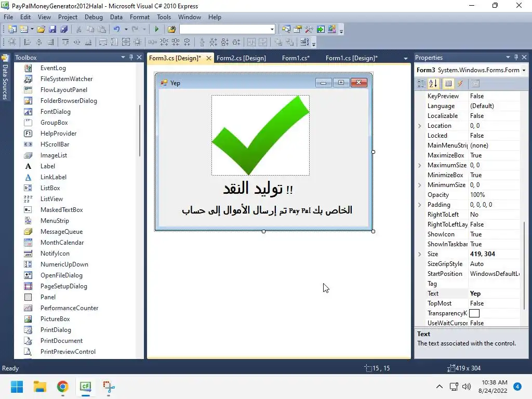Switch to Form1.cs* code tab

tap(296, 58)
